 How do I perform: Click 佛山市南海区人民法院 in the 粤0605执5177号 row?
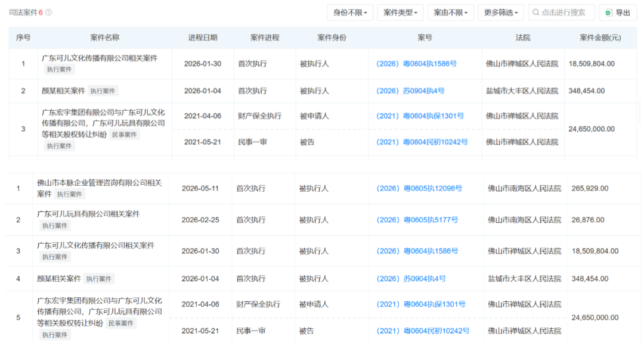(525, 220)
